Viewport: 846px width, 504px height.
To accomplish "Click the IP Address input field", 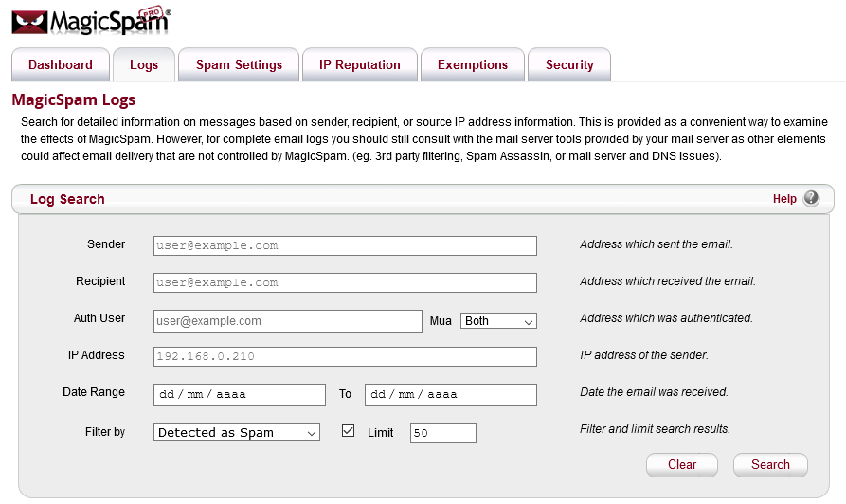I will (345, 357).
